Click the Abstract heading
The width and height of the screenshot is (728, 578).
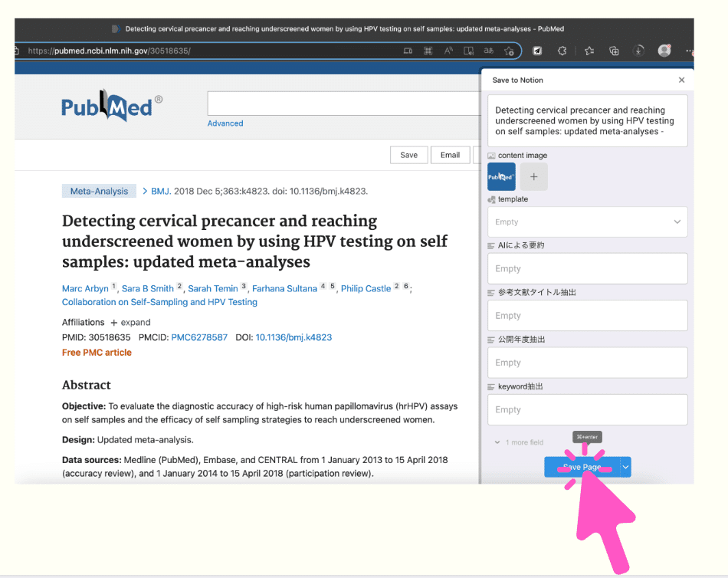click(x=87, y=385)
